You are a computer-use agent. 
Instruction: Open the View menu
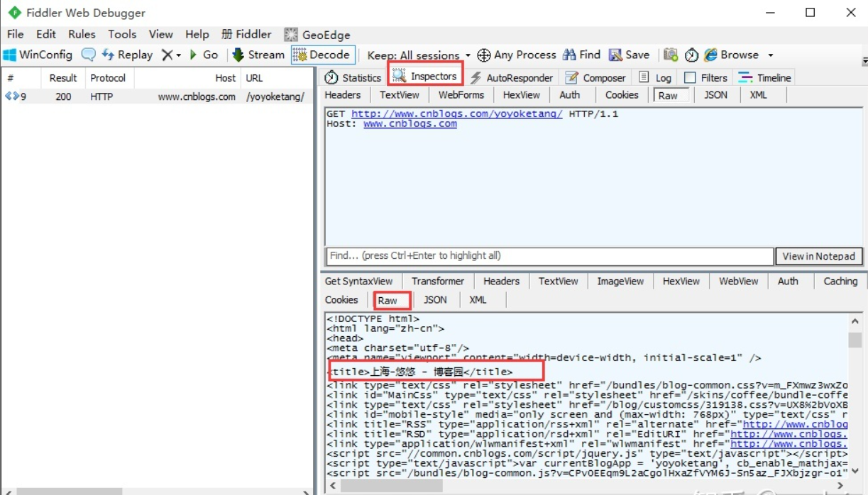[x=160, y=34]
